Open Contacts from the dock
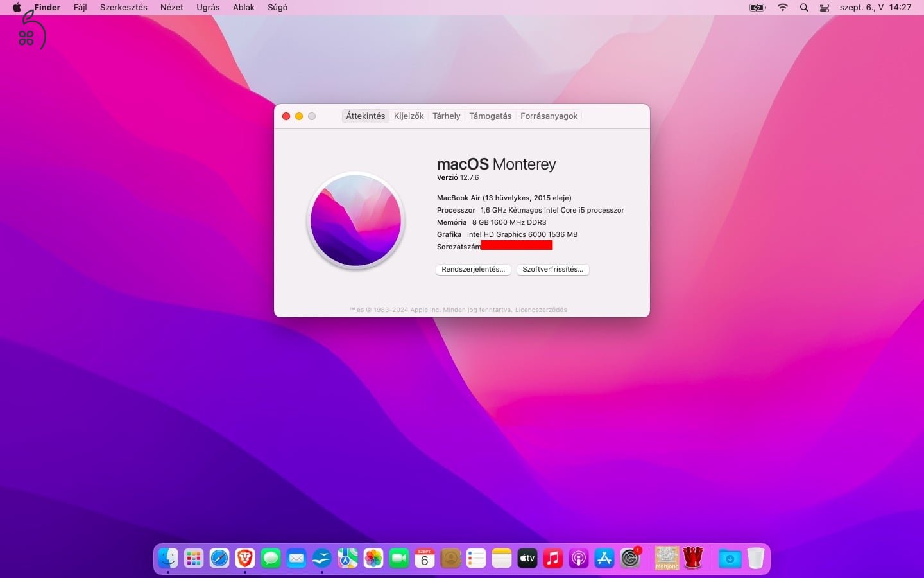This screenshot has height=578, width=924. [x=450, y=558]
